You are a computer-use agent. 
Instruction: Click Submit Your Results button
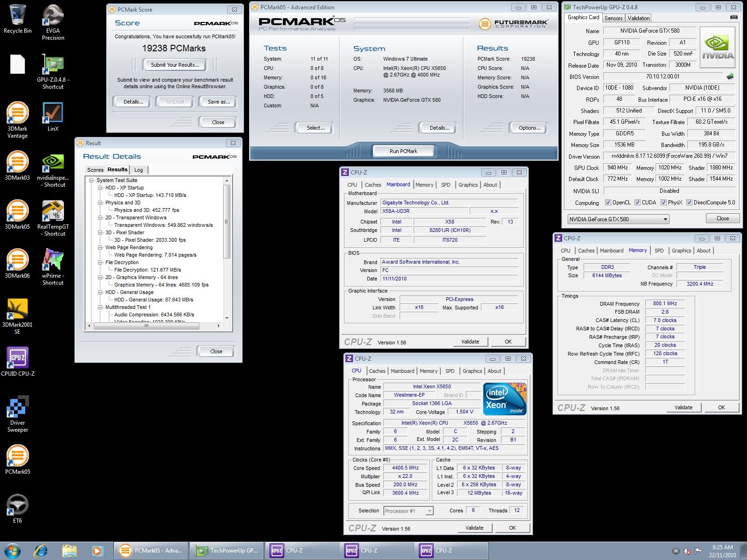point(175,65)
